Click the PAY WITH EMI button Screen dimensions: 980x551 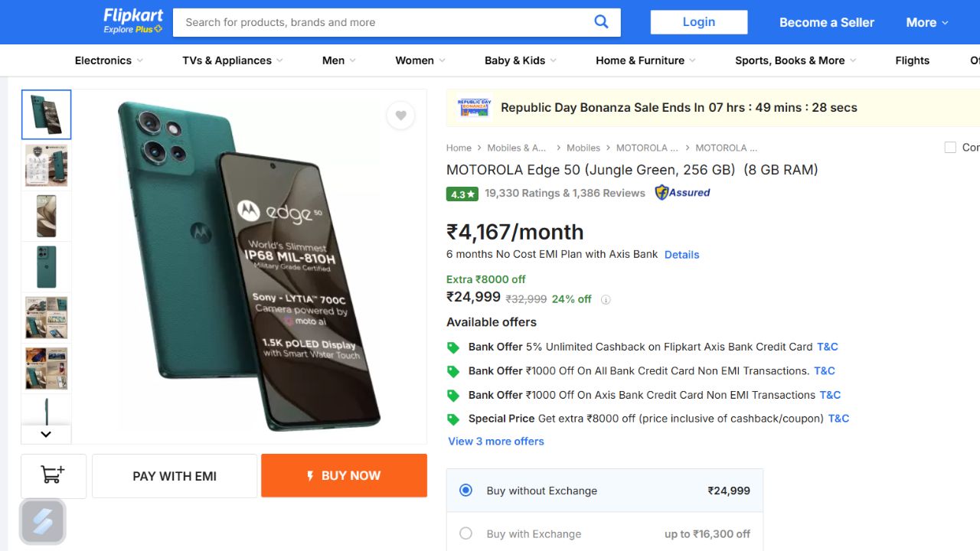pyautogui.click(x=175, y=476)
